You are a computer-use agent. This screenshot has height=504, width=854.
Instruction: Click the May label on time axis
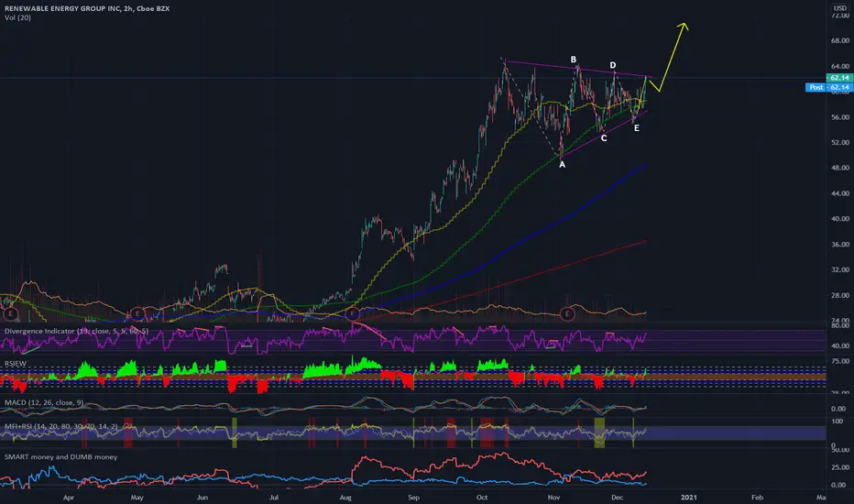[x=137, y=498]
